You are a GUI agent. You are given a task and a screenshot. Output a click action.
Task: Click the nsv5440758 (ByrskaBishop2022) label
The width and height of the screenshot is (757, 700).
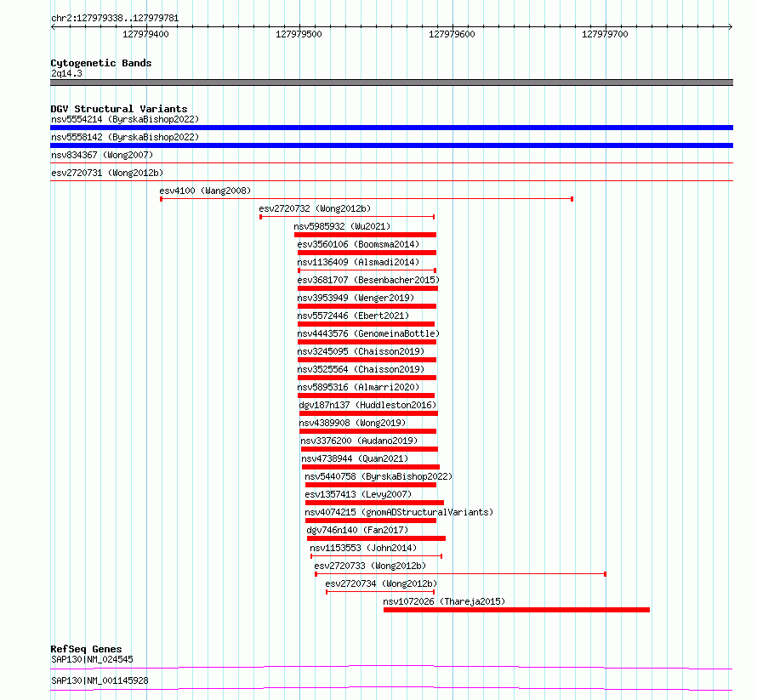click(x=378, y=476)
